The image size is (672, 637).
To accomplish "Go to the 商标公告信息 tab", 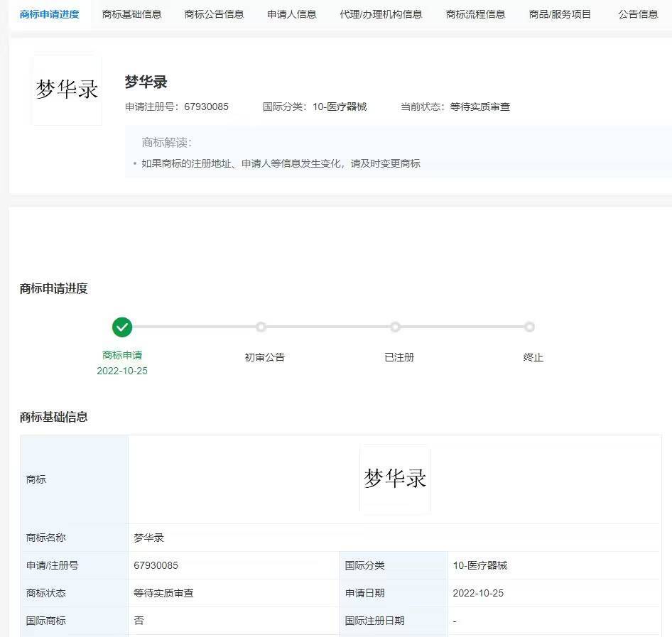I will (214, 14).
